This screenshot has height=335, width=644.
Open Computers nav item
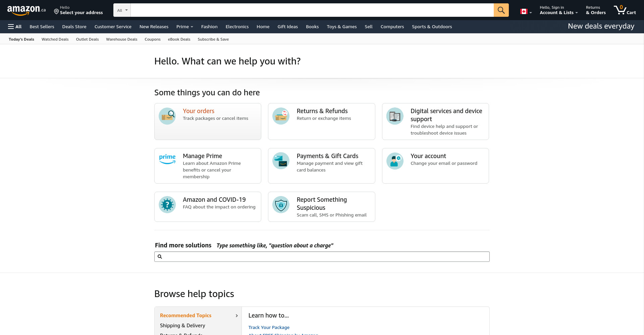point(392,27)
